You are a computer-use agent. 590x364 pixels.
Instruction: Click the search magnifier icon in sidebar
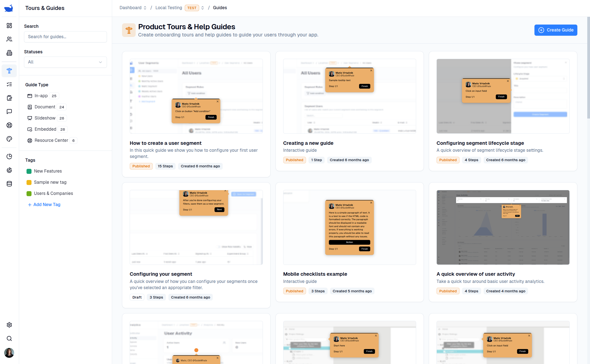click(9, 338)
